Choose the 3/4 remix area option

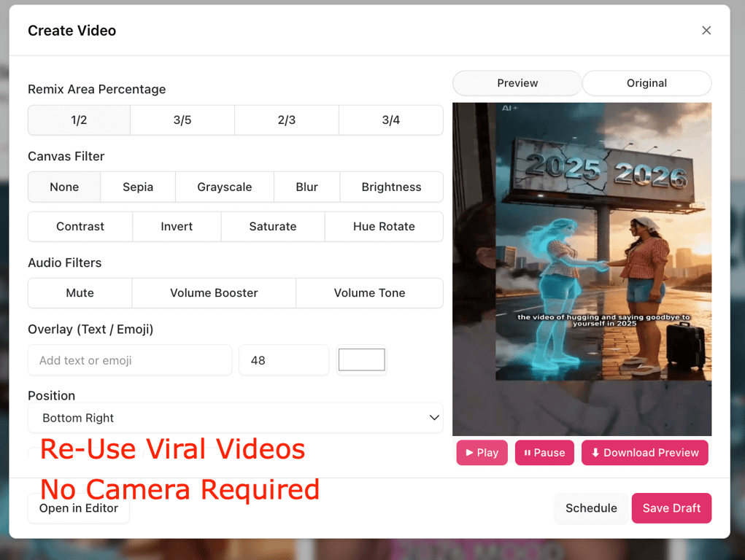pos(391,120)
